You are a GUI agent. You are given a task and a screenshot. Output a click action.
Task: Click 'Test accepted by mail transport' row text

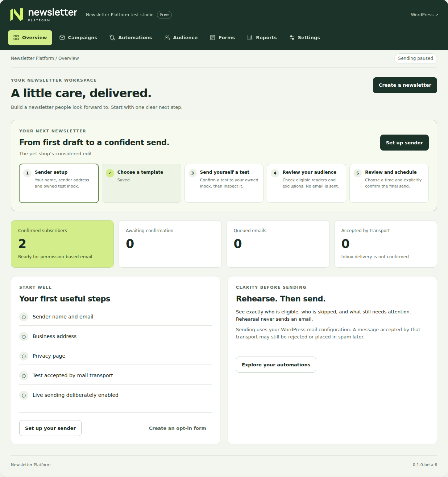point(73,375)
